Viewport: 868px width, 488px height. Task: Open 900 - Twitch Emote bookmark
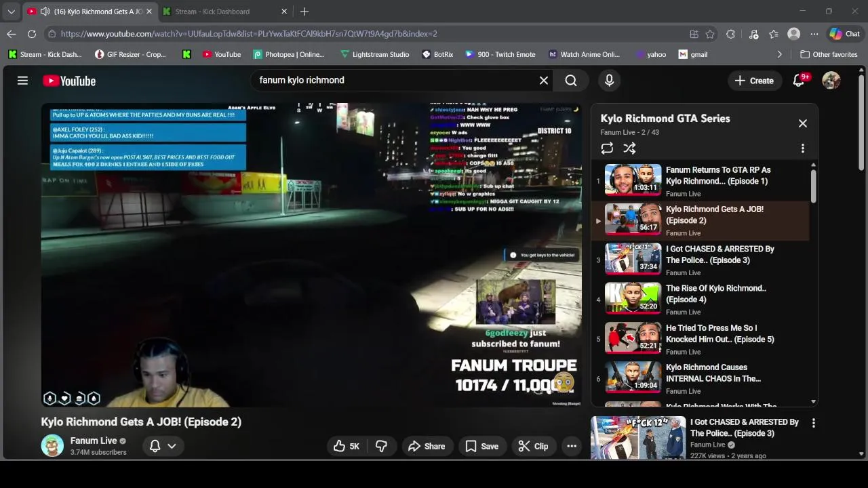pyautogui.click(x=500, y=54)
